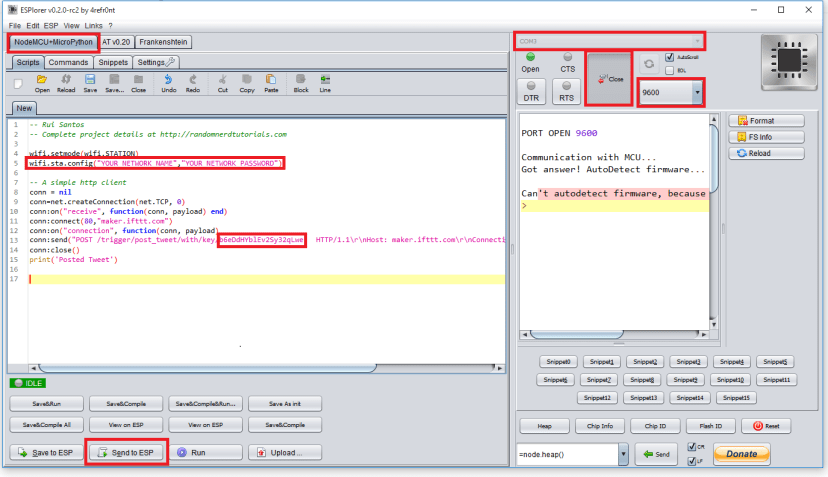
Task: Click the terminal horizontal scrollbar thumb
Action: (x=577, y=334)
